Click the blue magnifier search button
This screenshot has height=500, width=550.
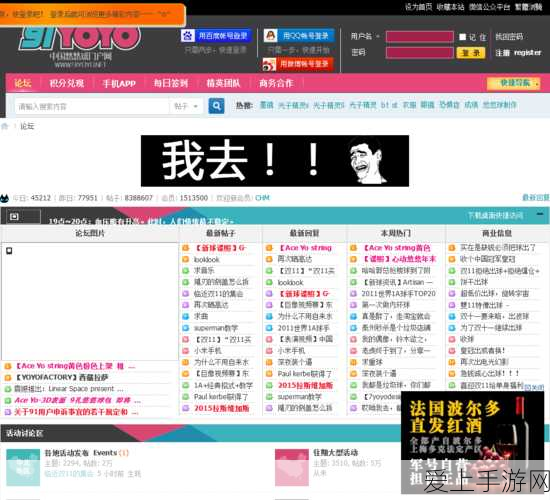click(216, 106)
